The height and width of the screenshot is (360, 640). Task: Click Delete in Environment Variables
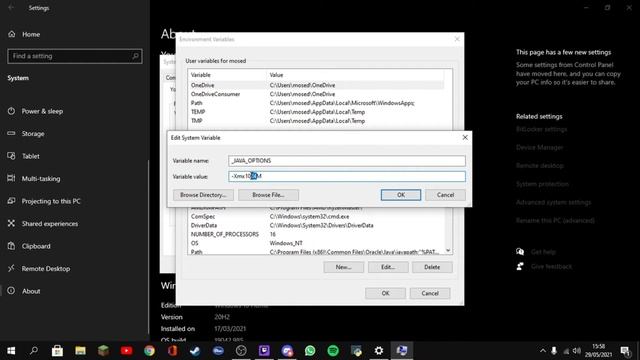[x=432, y=267]
